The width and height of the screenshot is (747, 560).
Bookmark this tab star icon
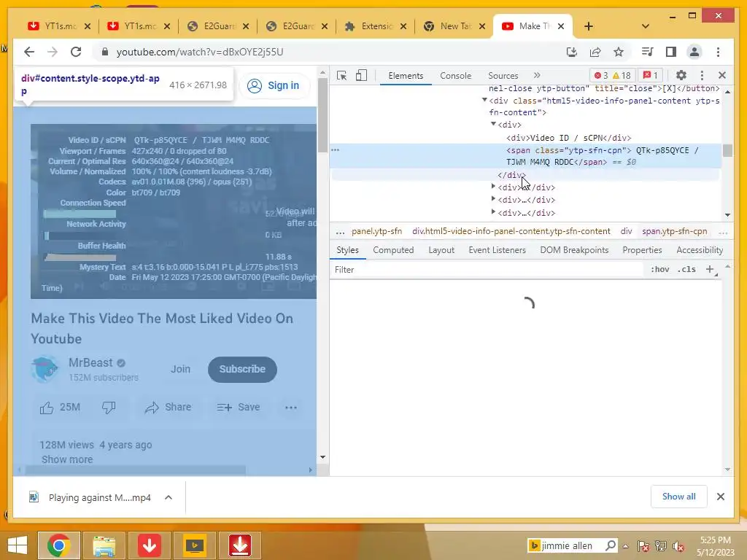619,52
